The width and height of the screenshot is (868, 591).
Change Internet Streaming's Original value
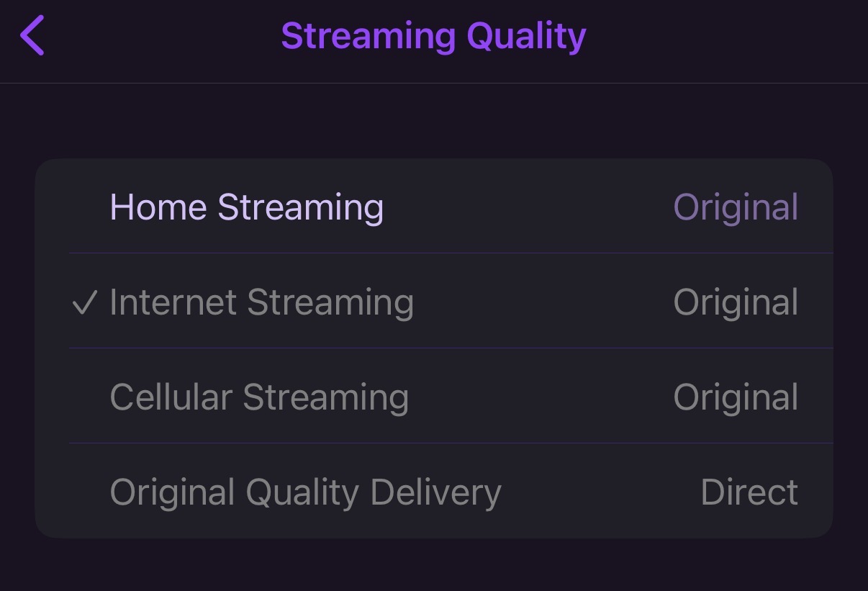[x=735, y=302]
